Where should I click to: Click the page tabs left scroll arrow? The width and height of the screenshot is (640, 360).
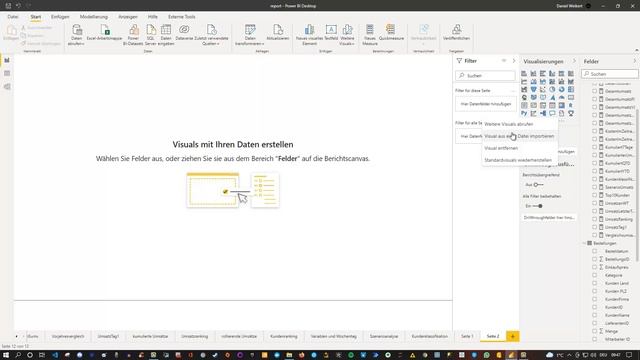(17, 337)
